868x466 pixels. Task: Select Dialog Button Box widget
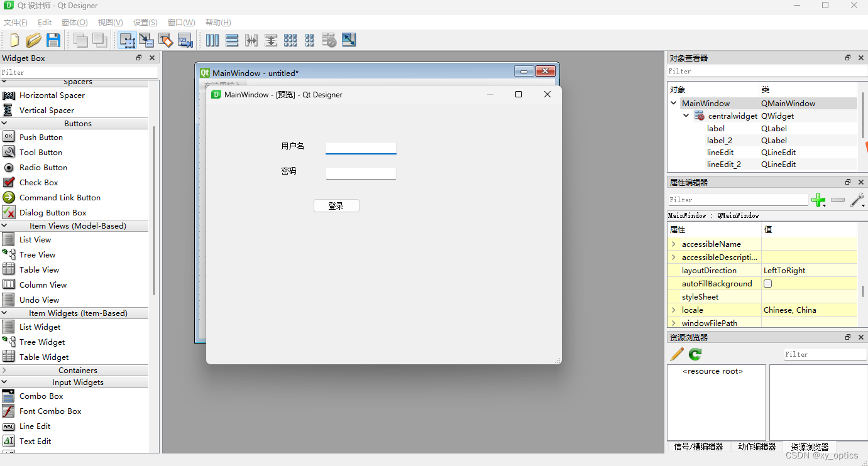pyautogui.click(x=53, y=212)
